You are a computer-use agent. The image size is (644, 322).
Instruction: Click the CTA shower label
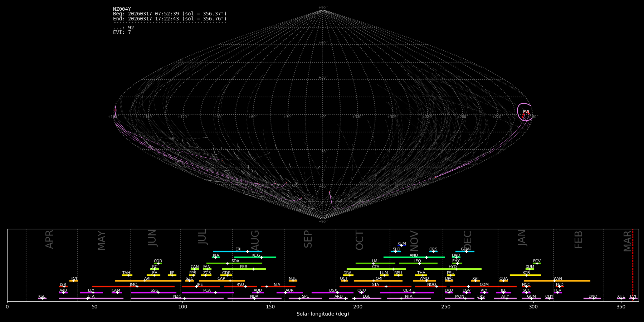[x=375, y=267]
